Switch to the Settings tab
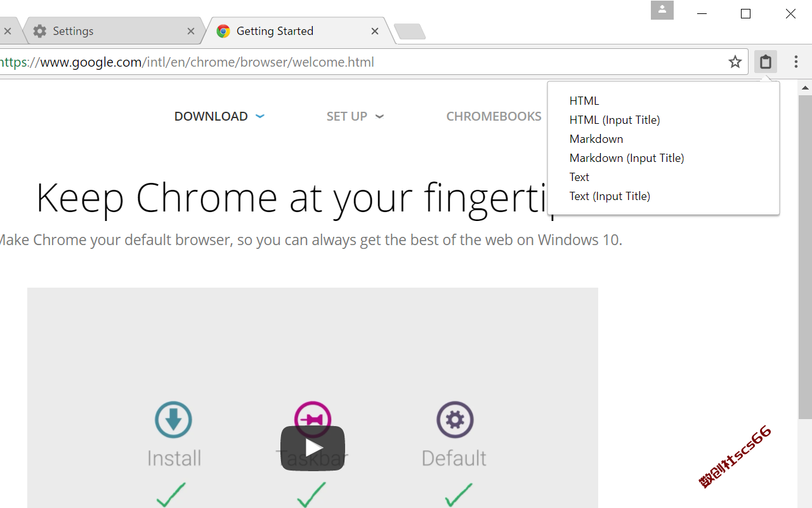 114,31
